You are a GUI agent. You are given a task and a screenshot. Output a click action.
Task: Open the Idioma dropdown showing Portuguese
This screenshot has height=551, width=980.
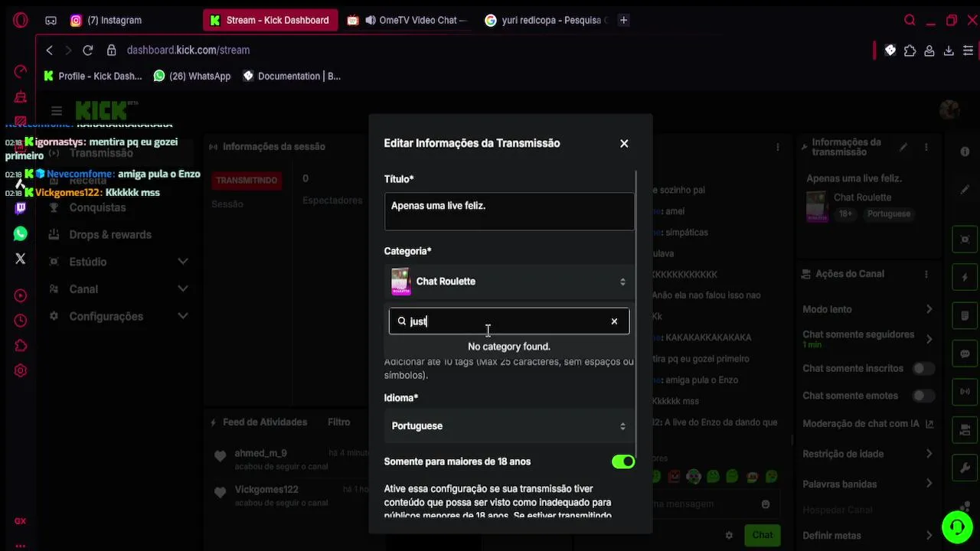click(x=509, y=426)
